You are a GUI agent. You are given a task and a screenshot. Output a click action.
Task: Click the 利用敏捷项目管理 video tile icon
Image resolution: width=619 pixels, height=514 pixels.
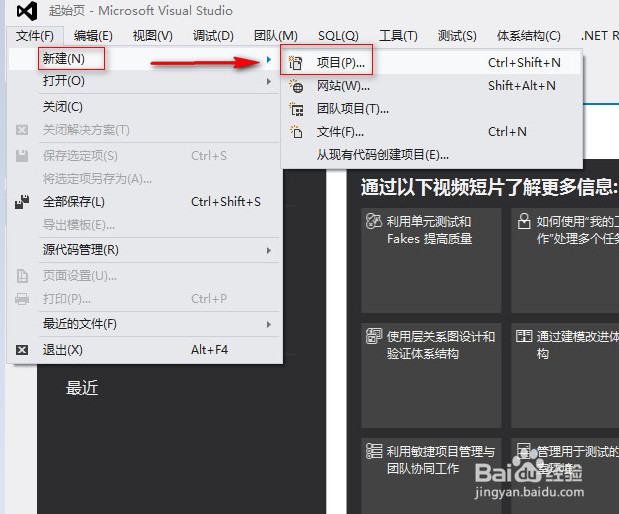(x=373, y=451)
